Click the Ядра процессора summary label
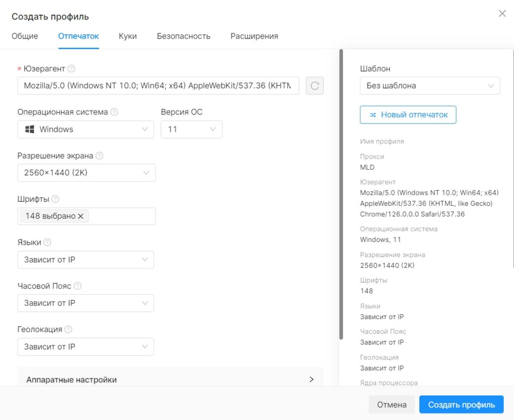The width and height of the screenshot is (514, 420). pos(389,383)
